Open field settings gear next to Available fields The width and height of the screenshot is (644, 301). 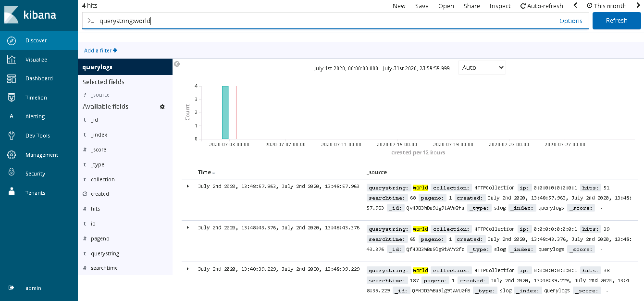pos(162,107)
